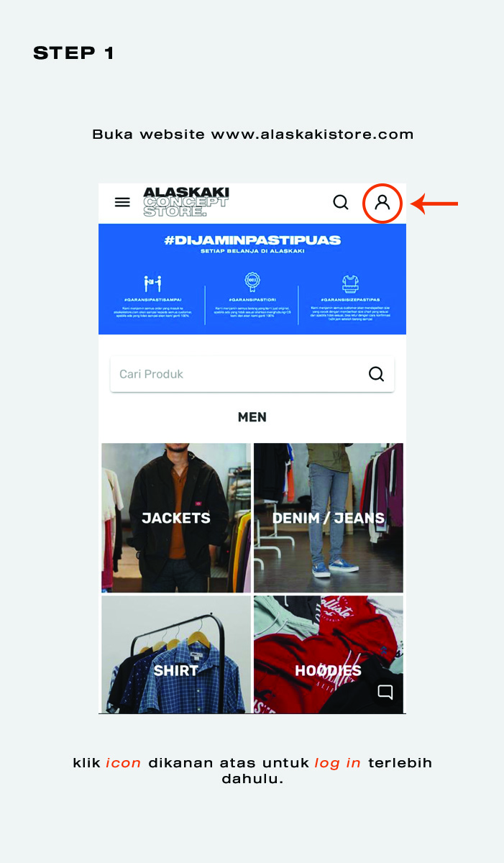The image size is (504, 863).
Task: Click the #GARANSIPASTIORI badge icon
Action: [252, 282]
